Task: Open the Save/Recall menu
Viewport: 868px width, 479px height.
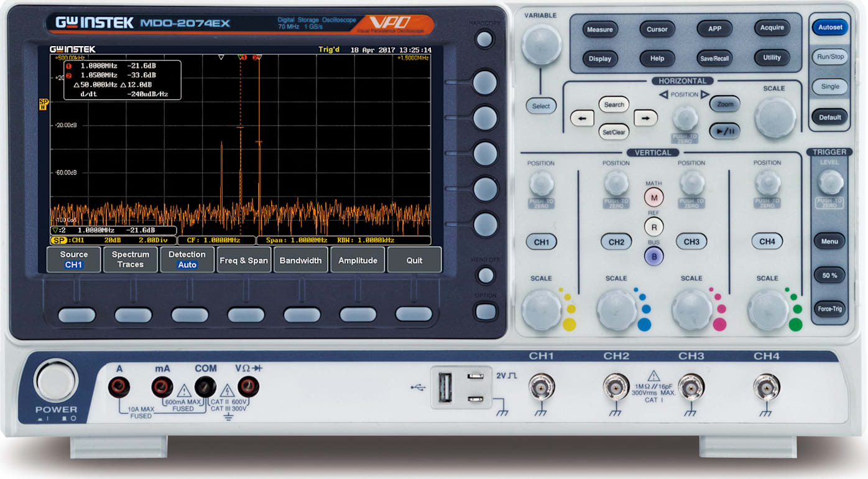Action: [714, 58]
